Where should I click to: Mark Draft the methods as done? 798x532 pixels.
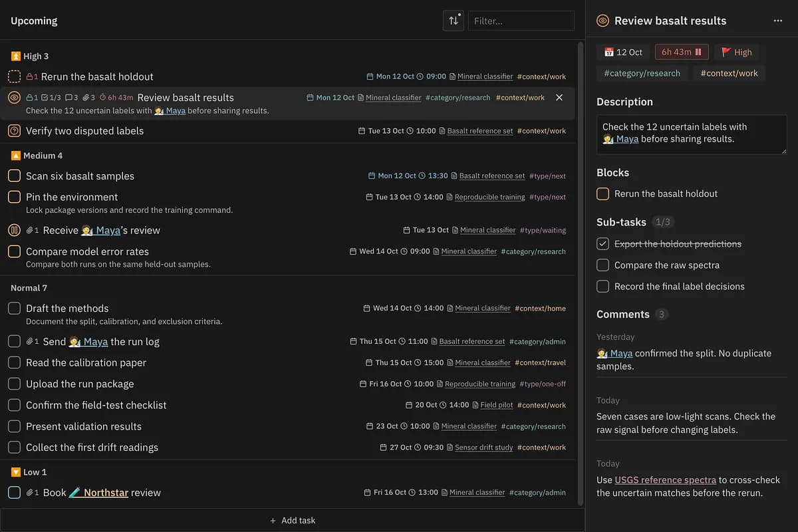(x=14, y=309)
